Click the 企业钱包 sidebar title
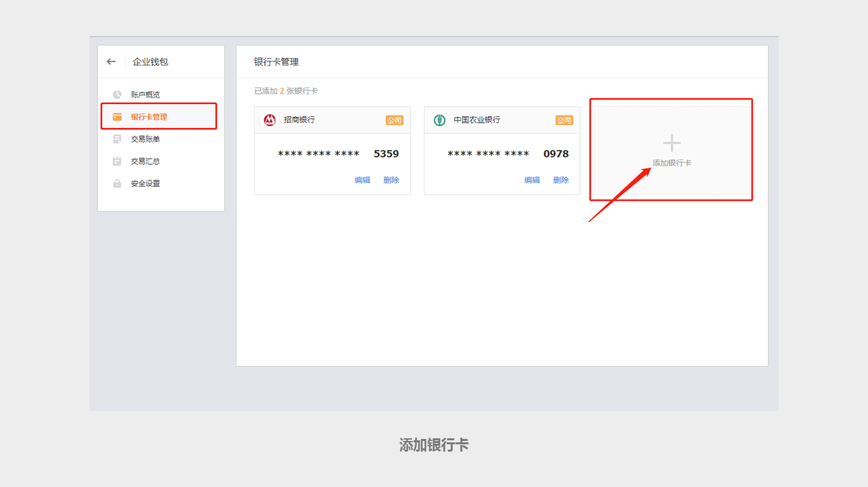The image size is (868, 487). (x=150, y=61)
